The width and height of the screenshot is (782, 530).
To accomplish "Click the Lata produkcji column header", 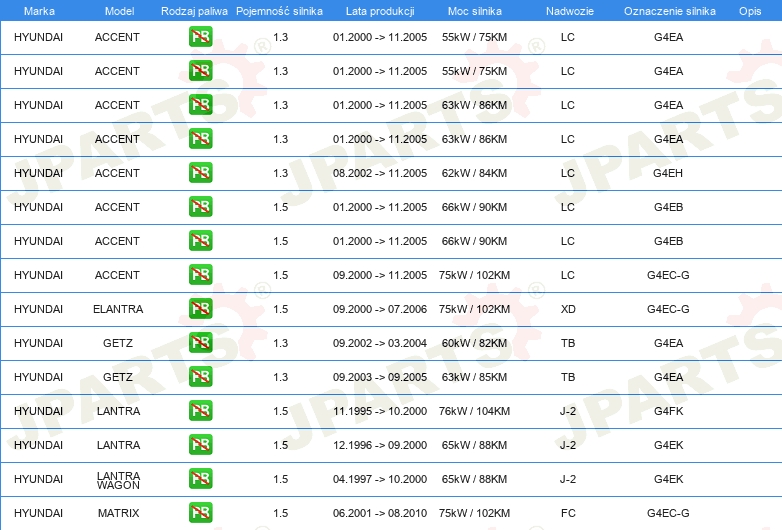I will (380, 11).
